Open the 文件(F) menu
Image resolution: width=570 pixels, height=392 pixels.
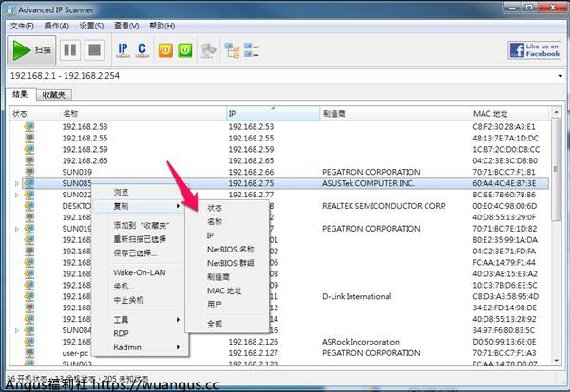tap(22, 26)
